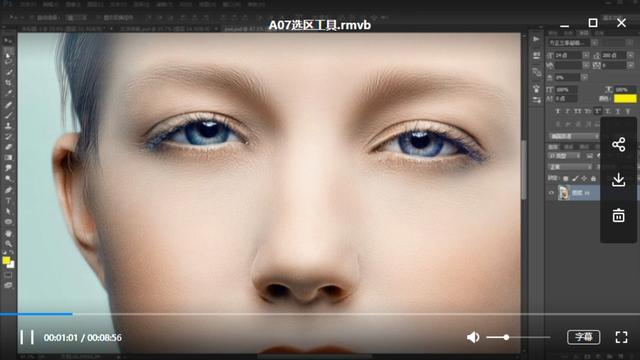This screenshot has height=360, width=640.
Task: Adjust the volume slider knob
Action: point(506,337)
